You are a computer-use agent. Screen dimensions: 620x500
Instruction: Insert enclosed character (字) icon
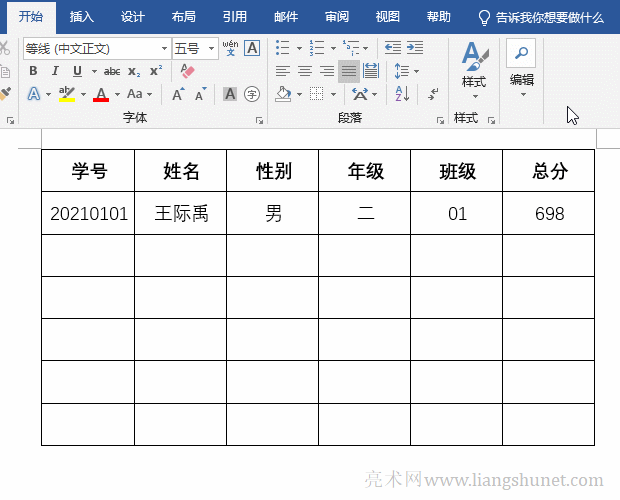click(x=252, y=94)
